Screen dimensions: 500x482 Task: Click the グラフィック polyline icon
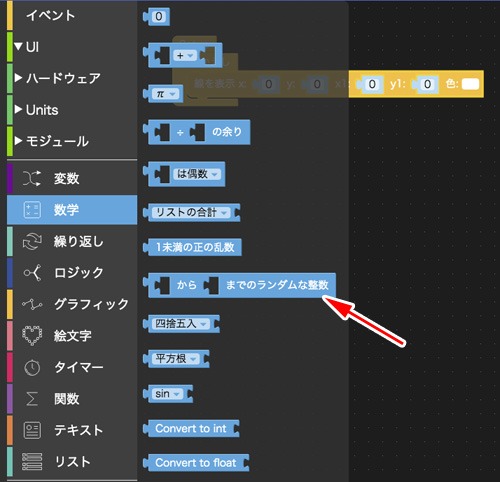click(32, 304)
